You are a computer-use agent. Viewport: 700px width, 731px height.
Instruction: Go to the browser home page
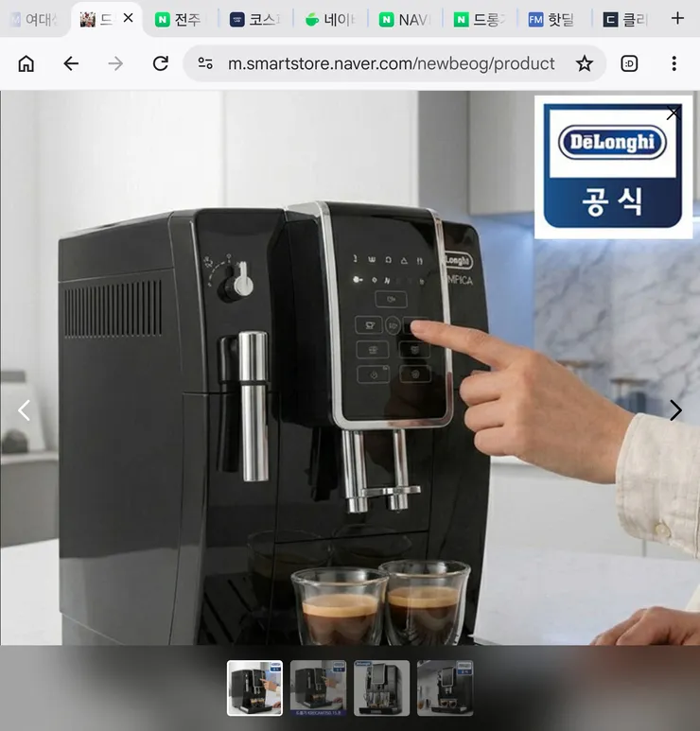(26, 63)
